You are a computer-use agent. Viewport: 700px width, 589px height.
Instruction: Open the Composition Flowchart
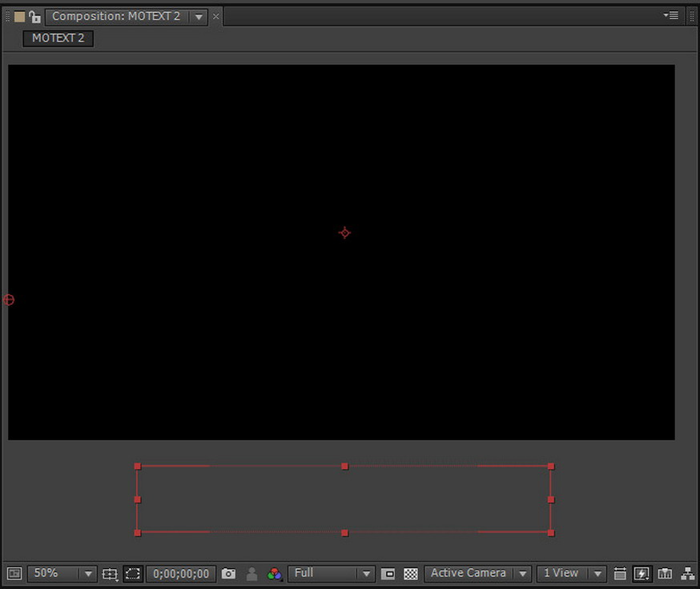click(x=687, y=574)
